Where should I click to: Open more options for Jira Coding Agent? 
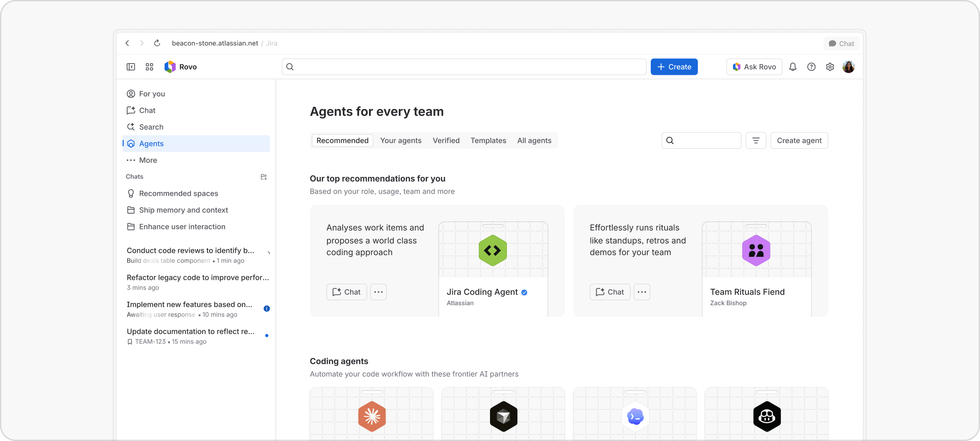coord(379,292)
